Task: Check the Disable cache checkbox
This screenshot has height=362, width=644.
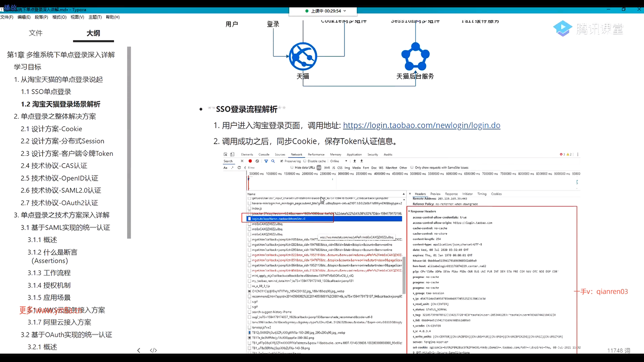Action: click(x=305, y=161)
